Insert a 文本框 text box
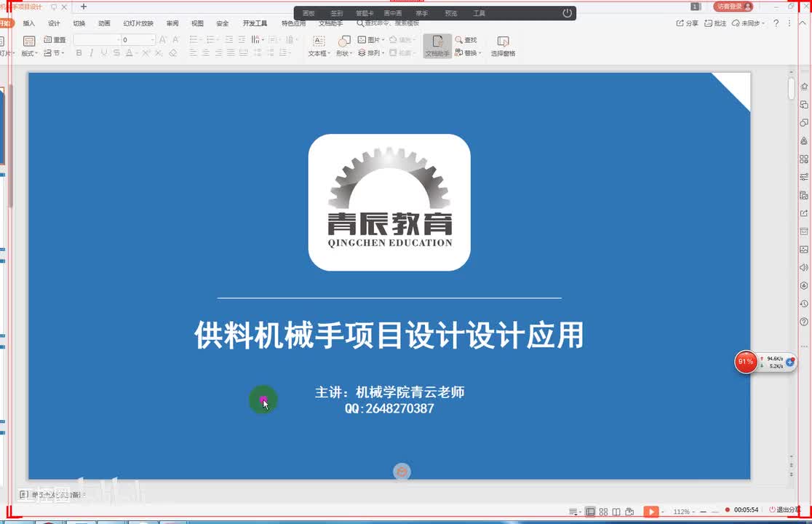The width and height of the screenshot is (812, 524). point(319,46)
